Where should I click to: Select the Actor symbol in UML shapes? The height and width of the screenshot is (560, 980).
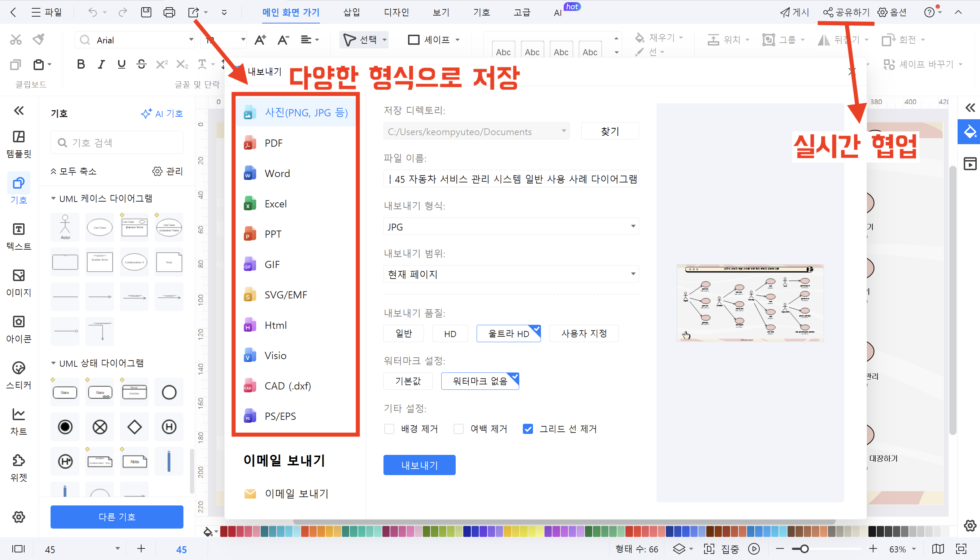[65, 227]
